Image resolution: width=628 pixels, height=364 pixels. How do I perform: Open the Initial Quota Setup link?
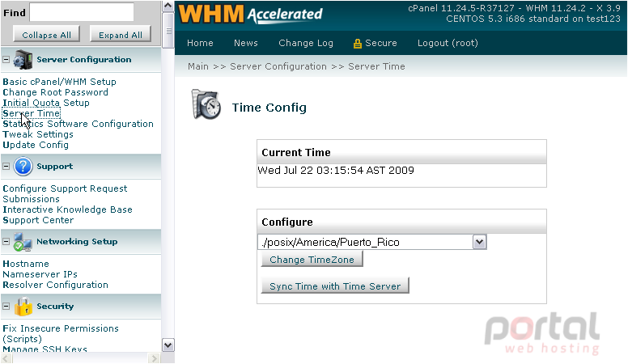tap(46, 103)
